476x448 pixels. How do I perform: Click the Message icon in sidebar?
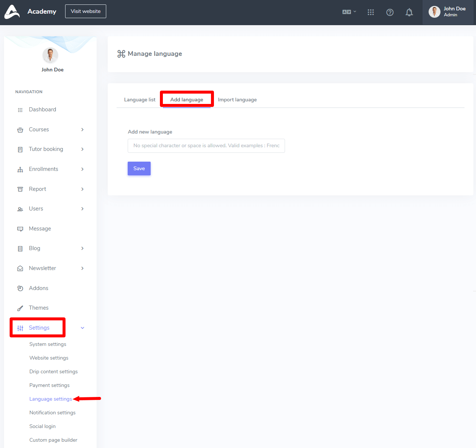[x=20, y=229]
